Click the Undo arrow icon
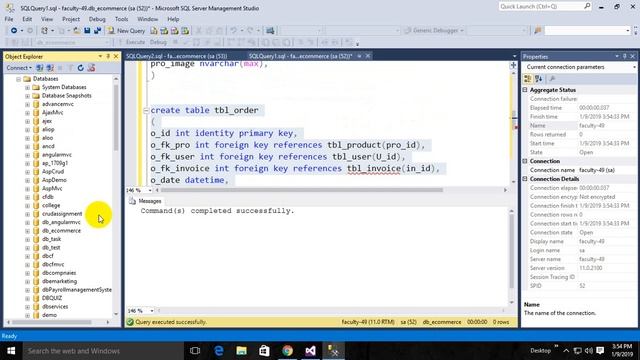This screenshot has width=640, height=360. point(234,31)
